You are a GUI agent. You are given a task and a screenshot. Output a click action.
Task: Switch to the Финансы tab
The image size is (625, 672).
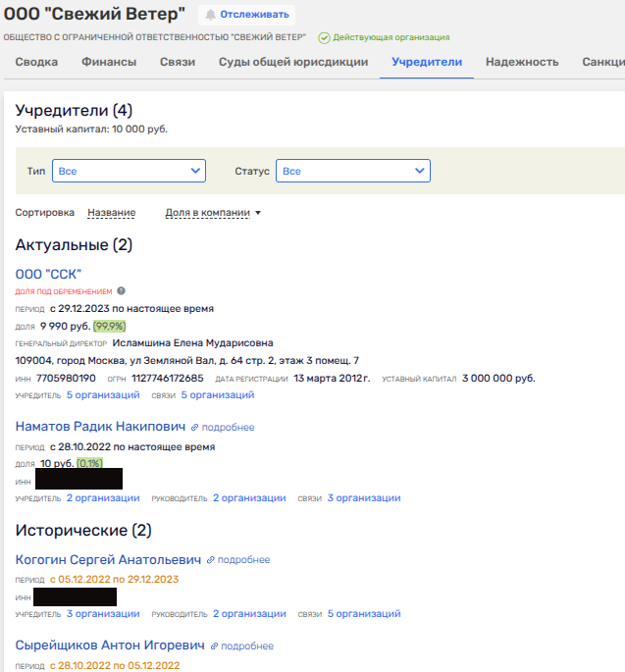point(108,62)
